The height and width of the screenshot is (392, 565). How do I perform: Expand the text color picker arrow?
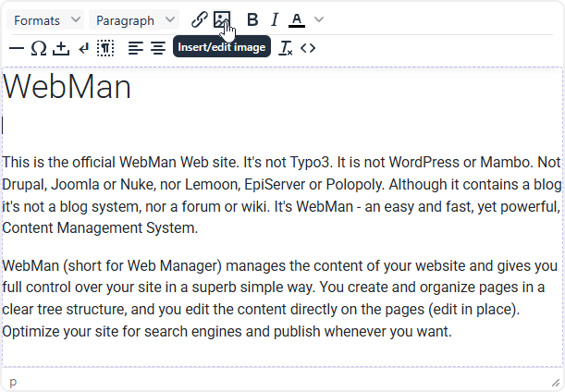(319, 19)
